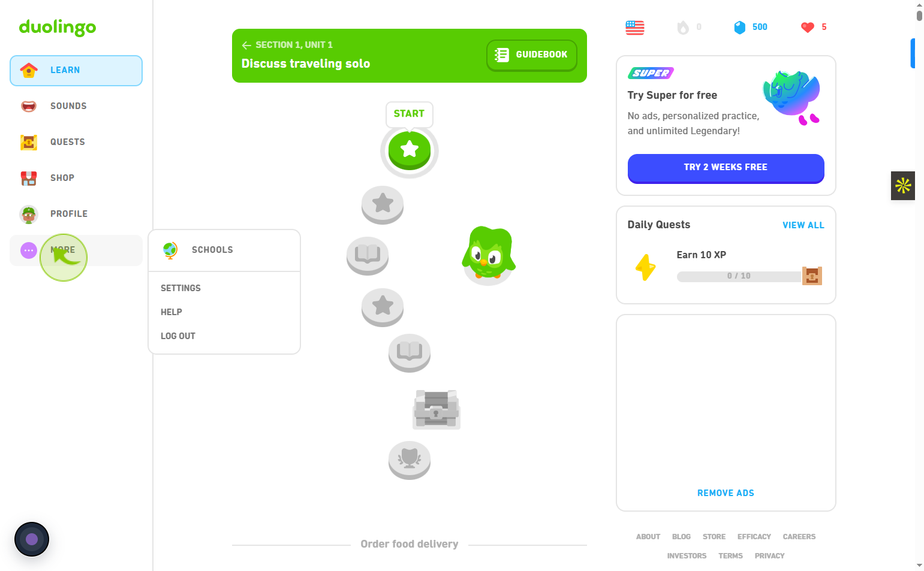Click the red heart lives icon
The width and height of the screenshot is (924, 571).
[807, 27]
